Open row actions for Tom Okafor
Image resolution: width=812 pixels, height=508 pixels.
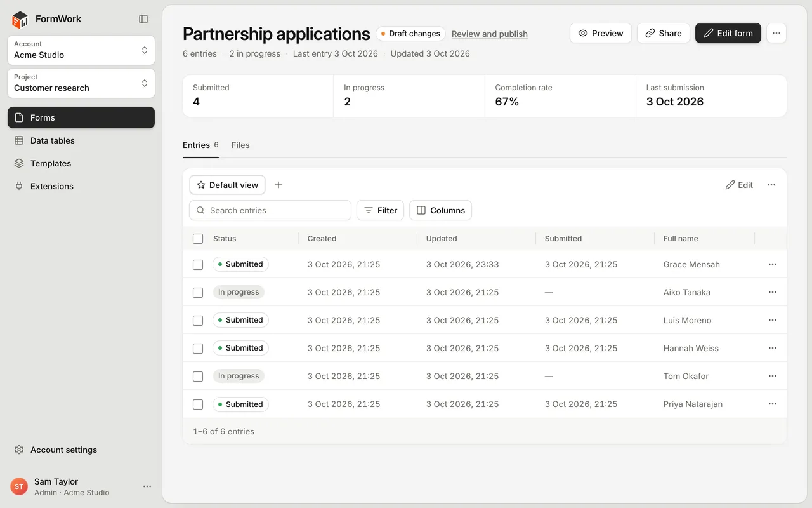pyautogui.click(x=773, y=376)
